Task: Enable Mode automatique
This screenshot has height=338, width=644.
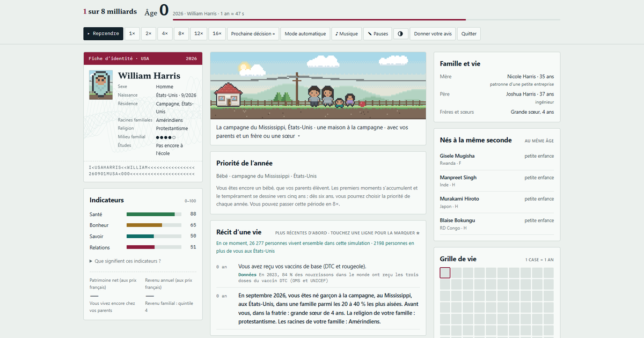Action: (x=305, y=34)
